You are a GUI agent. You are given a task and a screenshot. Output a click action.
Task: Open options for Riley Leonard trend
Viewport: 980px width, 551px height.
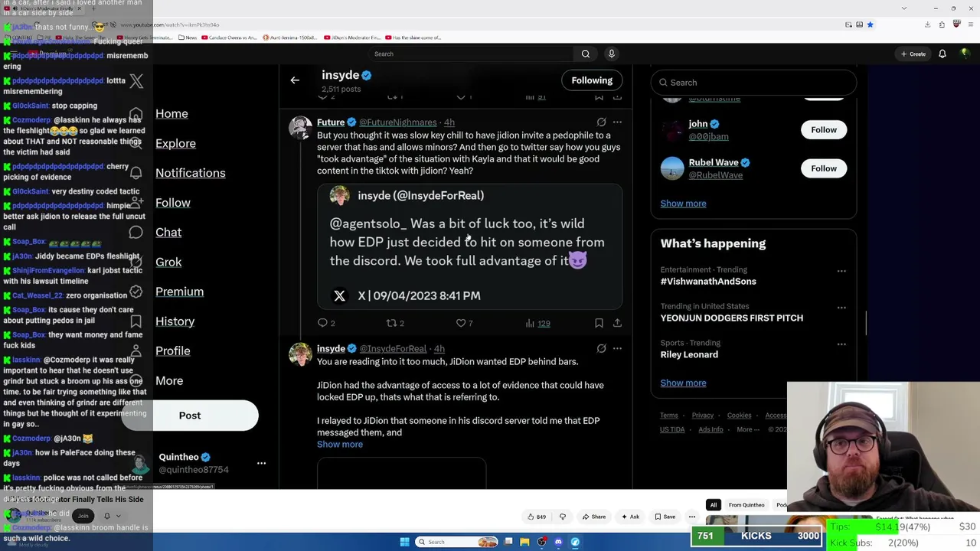point(841,344)
